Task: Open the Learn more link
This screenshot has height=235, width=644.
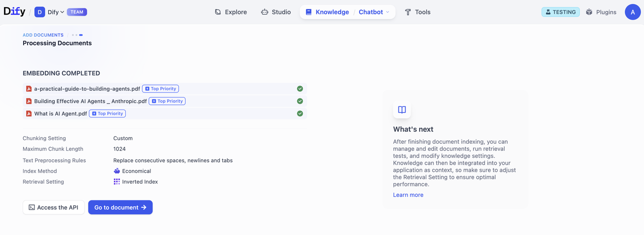Action: click(408, 195)
